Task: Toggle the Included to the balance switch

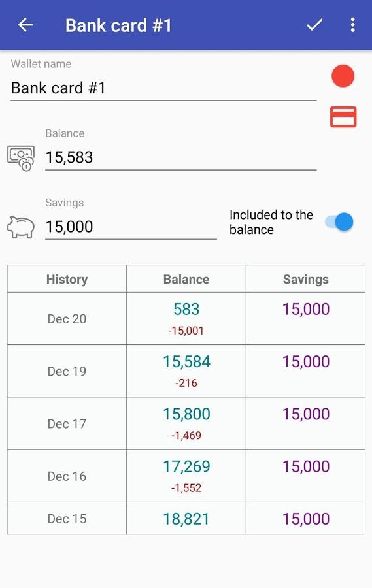Action: click(339, 222)
